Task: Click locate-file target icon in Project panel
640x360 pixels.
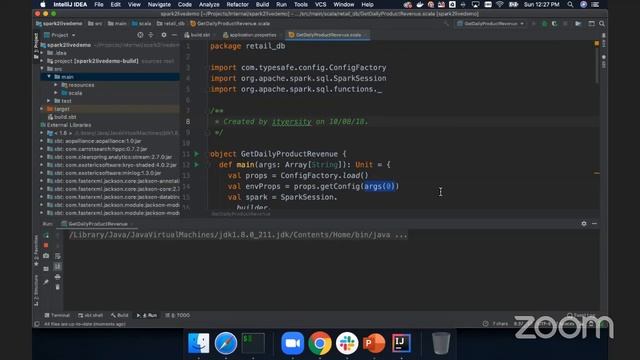Action: point(140,35)
